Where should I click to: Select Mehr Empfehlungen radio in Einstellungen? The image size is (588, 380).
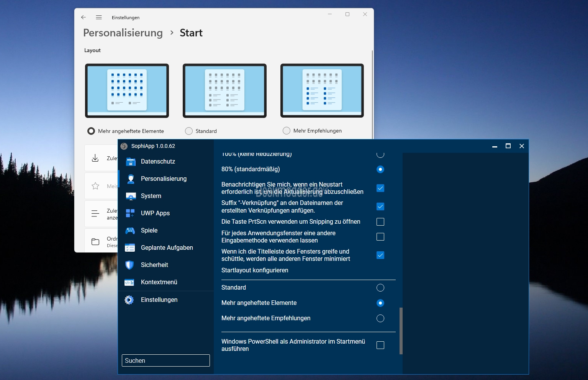point(287,131)
